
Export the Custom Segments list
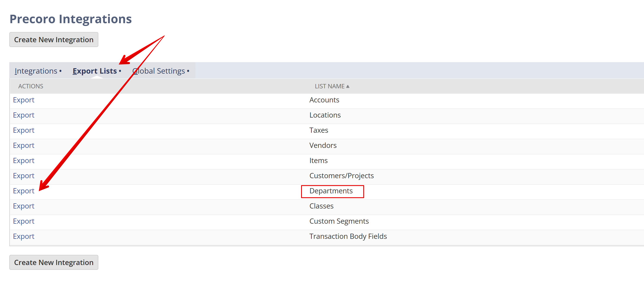pyautogui.click(x=24, y=221)
